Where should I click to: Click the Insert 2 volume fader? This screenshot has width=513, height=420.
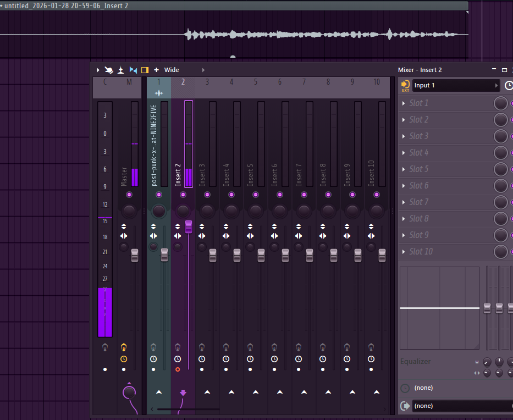(x=189, y=225)
